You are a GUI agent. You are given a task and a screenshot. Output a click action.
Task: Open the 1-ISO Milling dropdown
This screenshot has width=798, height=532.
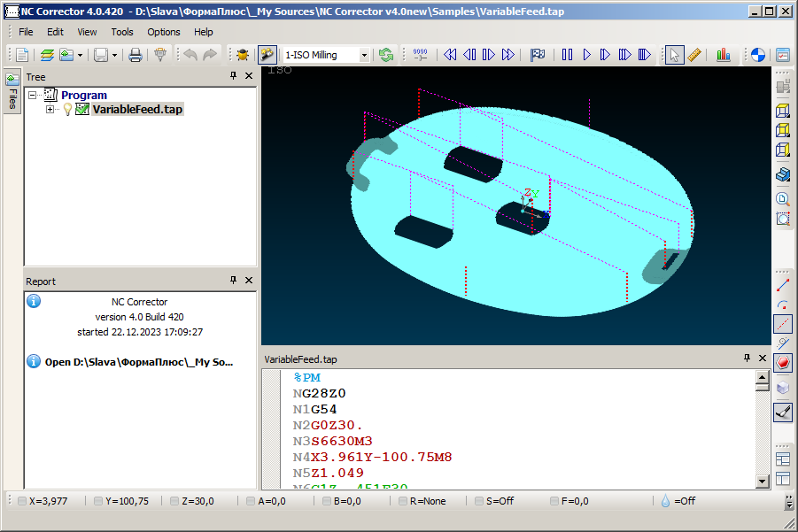coord(364,55)
